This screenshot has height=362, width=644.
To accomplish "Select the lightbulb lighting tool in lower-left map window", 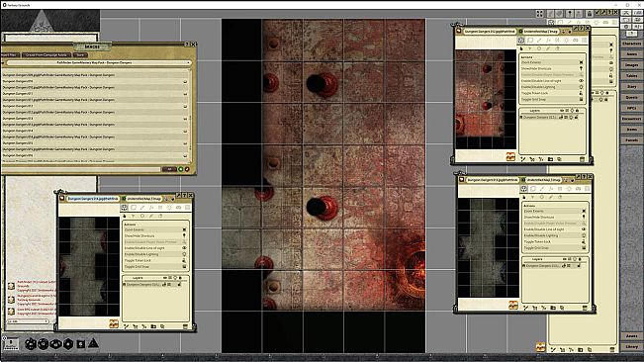I will pos(169,208).
